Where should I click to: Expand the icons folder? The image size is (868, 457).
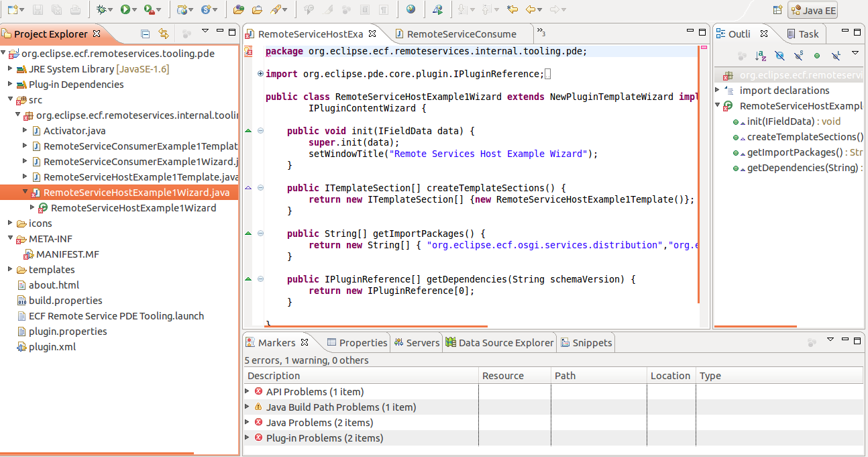click(x=10, y=223)
